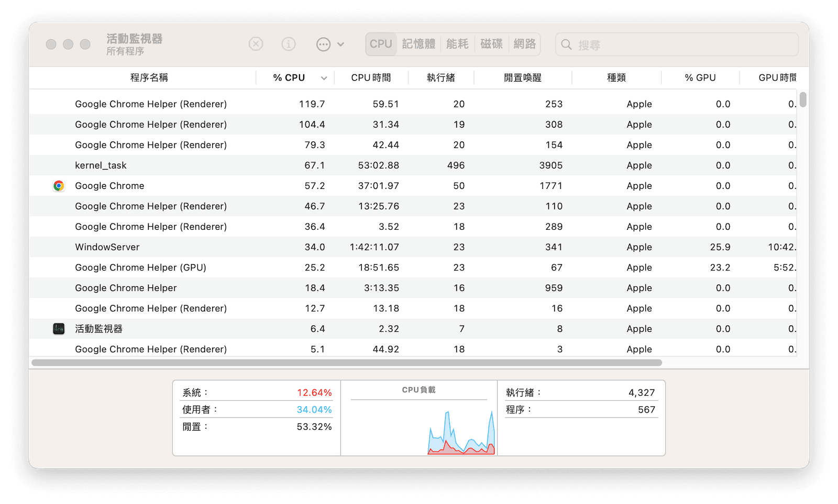Click the 23.2 GPU percentage cell
The width and height of the screenshot is (838, 504).
coord(720,267)
